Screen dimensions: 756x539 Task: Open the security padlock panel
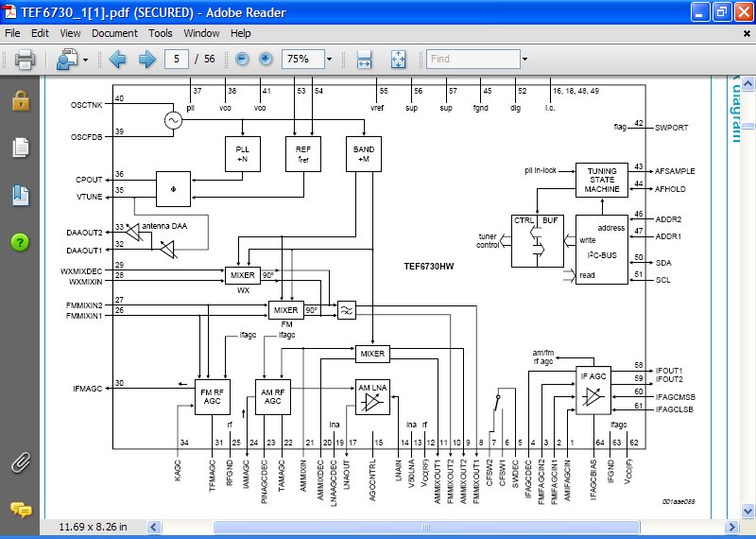click(20, 101)
